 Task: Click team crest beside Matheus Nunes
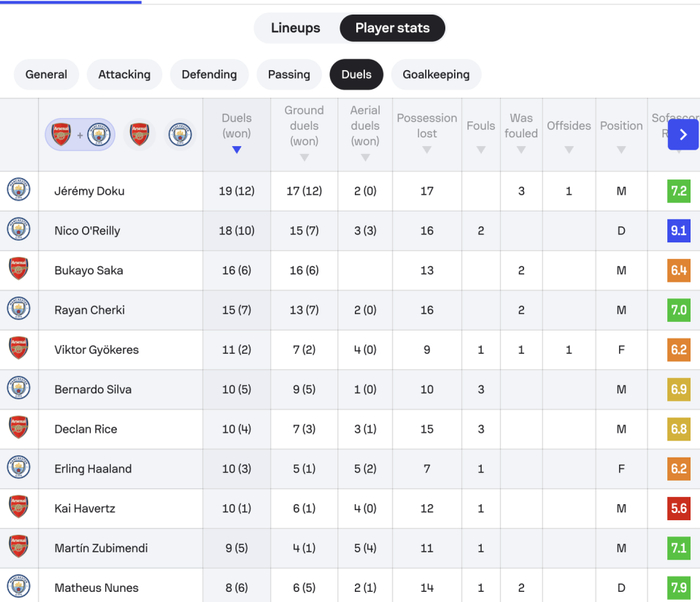click(19, 586)
